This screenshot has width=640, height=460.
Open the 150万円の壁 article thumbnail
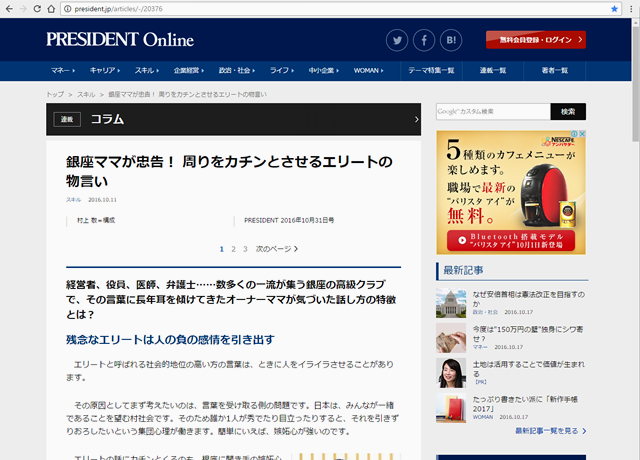coord(451,337)
